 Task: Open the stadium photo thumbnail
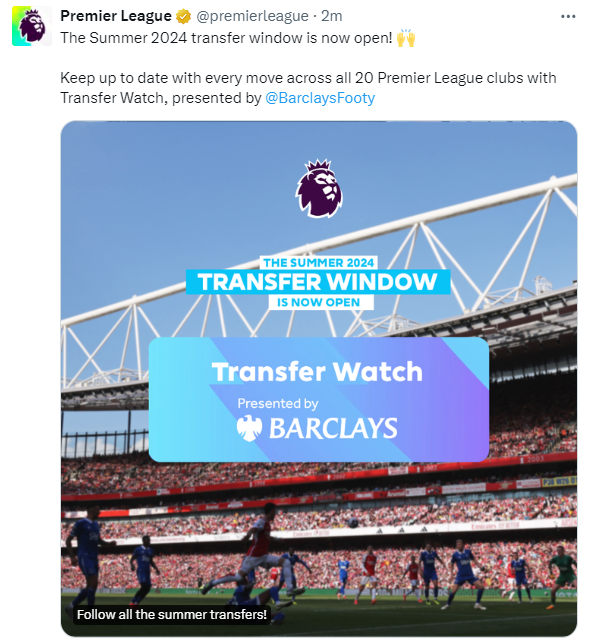[319, 379]
